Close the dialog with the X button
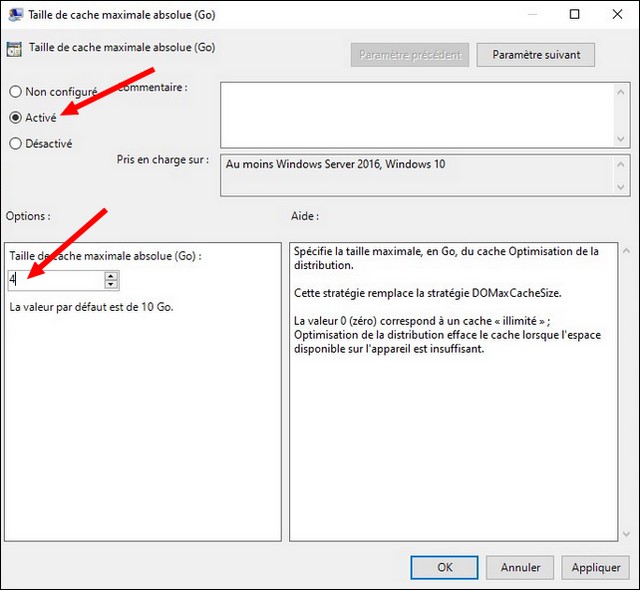 618,15
